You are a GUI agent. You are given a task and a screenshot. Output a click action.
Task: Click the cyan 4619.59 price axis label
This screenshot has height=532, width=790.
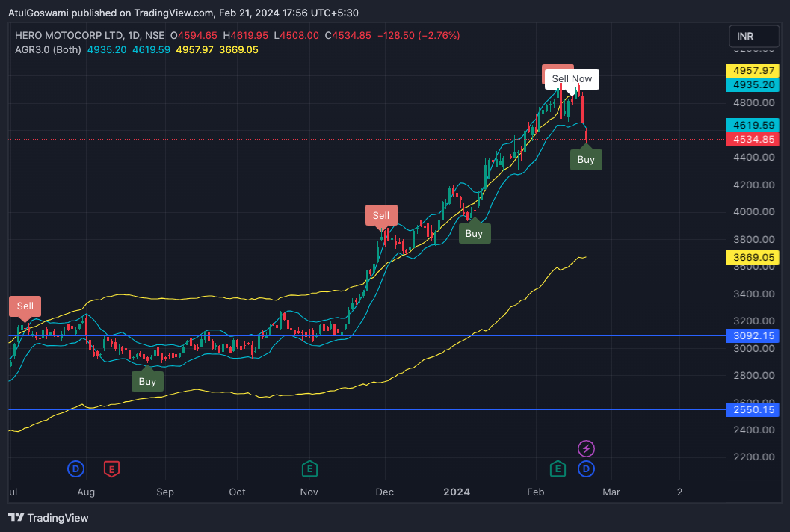pos(753,125)
